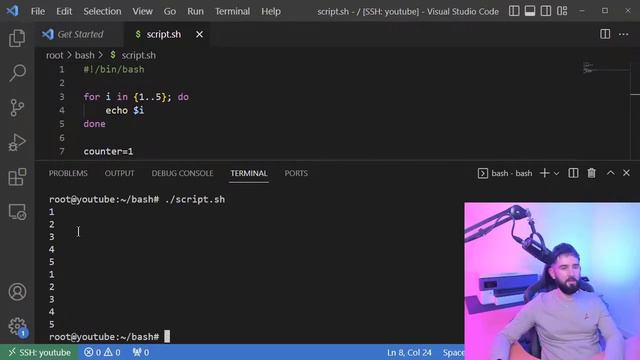Open editor More Actions ellipsis
This screenshot has width=640, height=360.
pyautogui.click(x=623, y=34)
